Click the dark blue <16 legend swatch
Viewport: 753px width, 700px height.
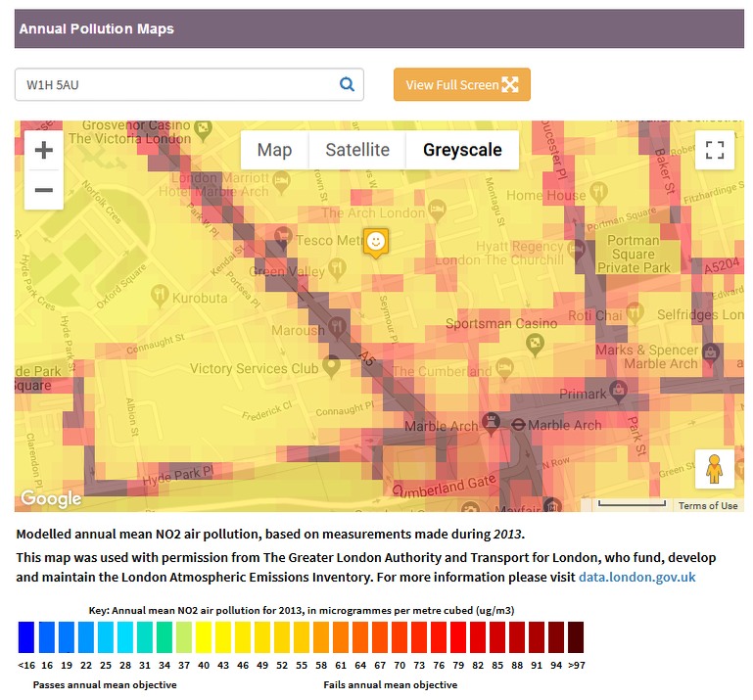tap(26, 637)
